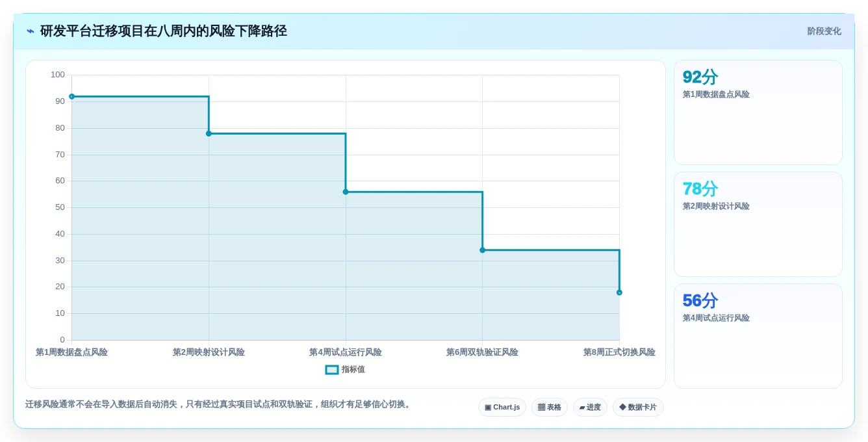This screenshot has height=442, width=868.
Task: Click the 78分 card value
Action: click(x=700, y=188)
